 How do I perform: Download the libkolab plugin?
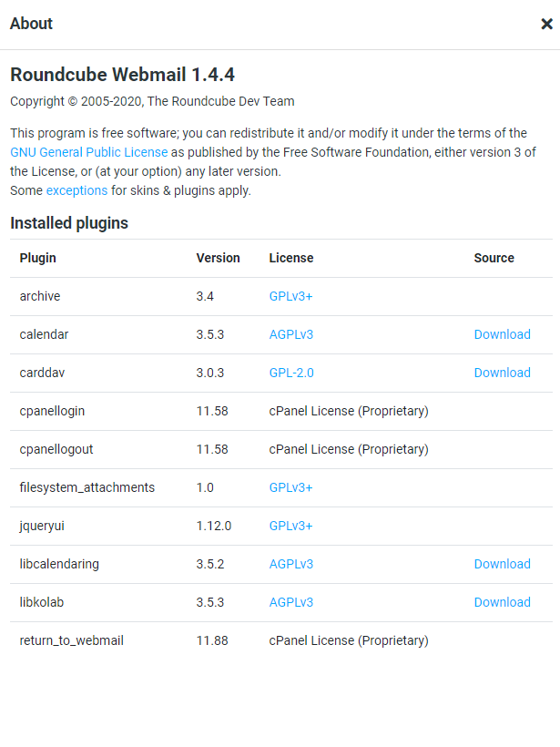point(502,602)
